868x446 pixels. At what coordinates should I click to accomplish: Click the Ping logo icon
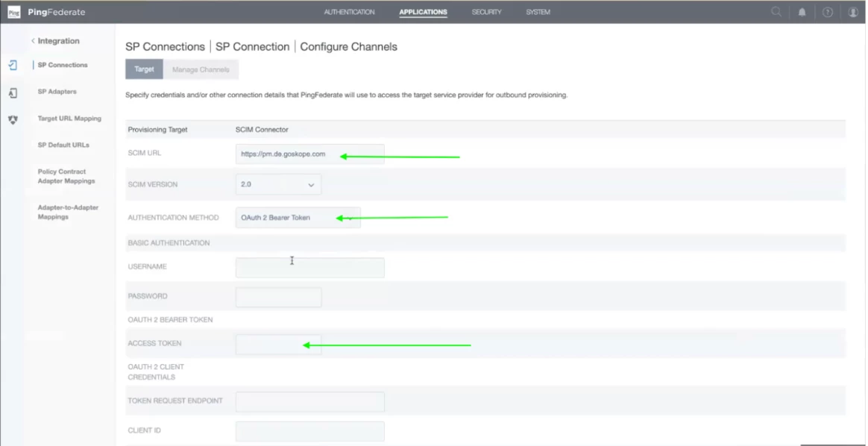(14, 12)
